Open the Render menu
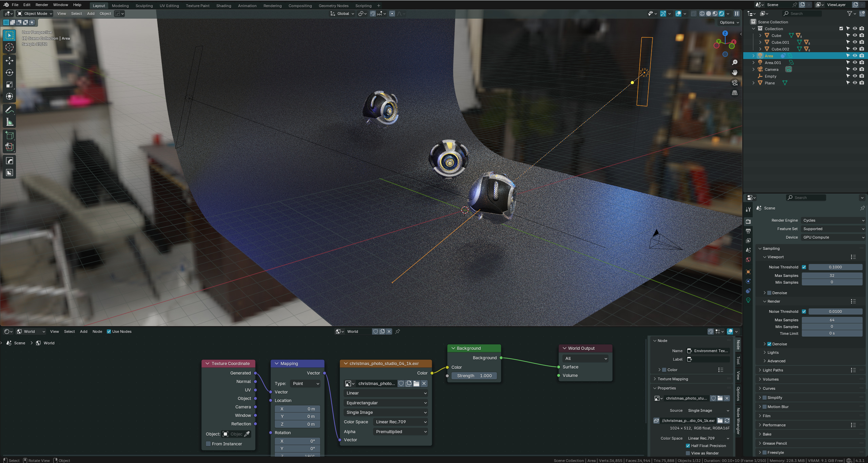The width and height of the screenshot is (868, 463). click(42, 5)
